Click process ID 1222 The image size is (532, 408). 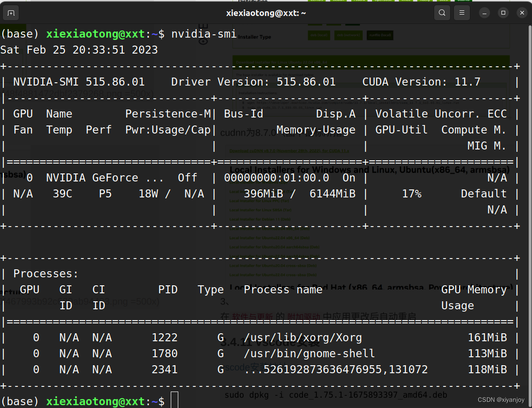165,337
